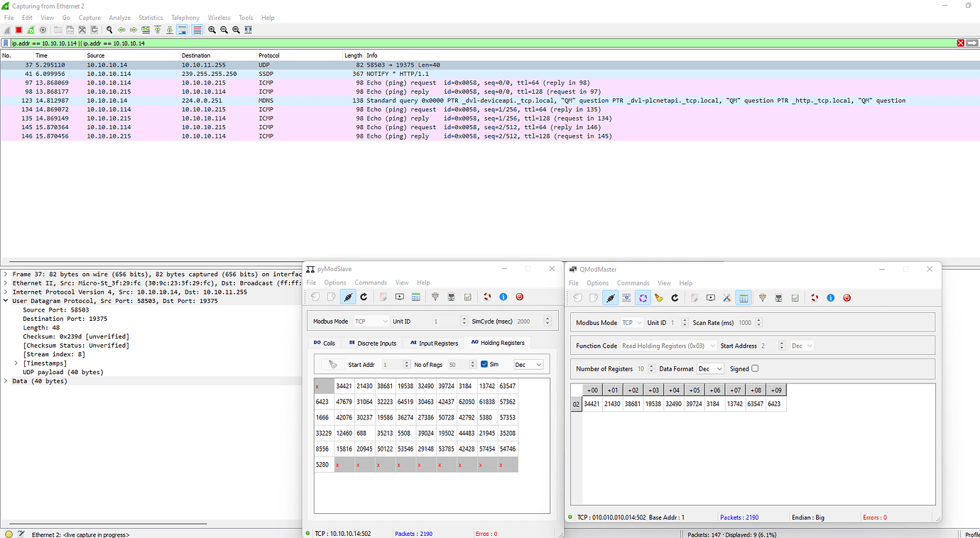The height and width of the screenshot is (538, 980).
Task: Click the Wireshark display filter field
Action: click(483, 43)
